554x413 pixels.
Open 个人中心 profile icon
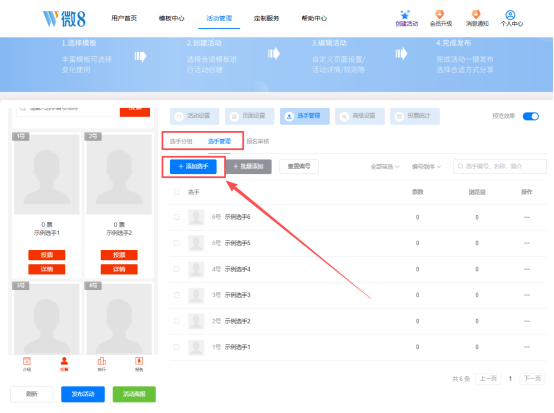coord(510,15)
